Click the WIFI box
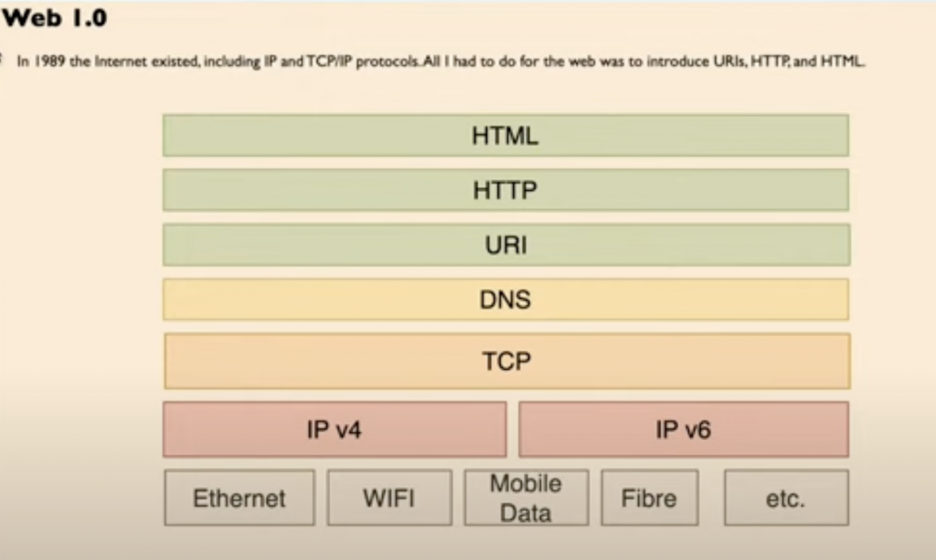Image resolution: width=936 pixels, height=560 pixels. point(389,497)
